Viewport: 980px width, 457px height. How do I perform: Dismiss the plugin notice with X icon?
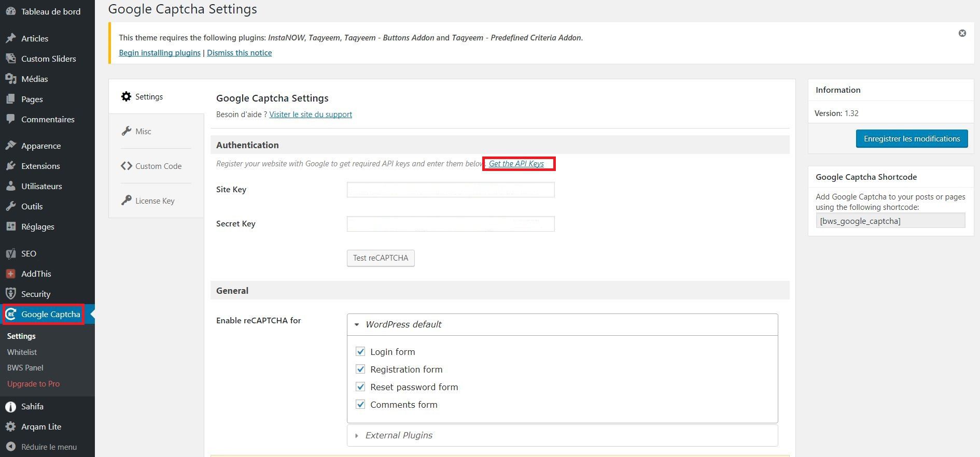coord(962,33)
